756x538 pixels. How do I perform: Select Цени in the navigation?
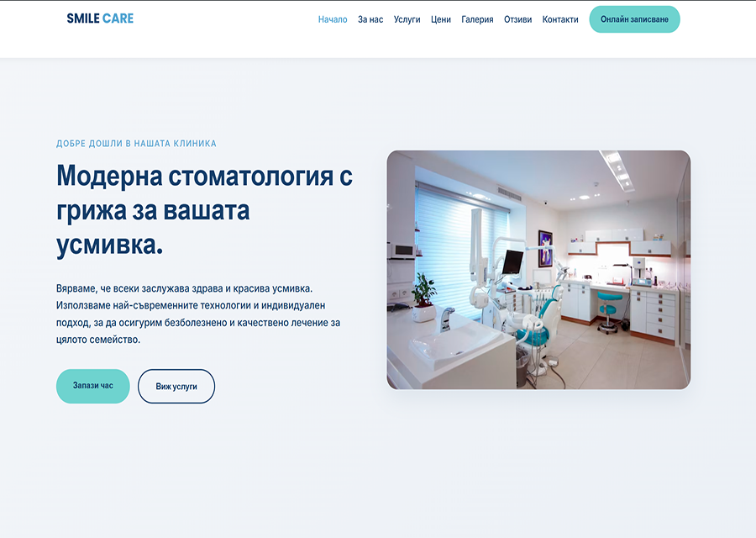pyautogui.click(x=441, y=19)
